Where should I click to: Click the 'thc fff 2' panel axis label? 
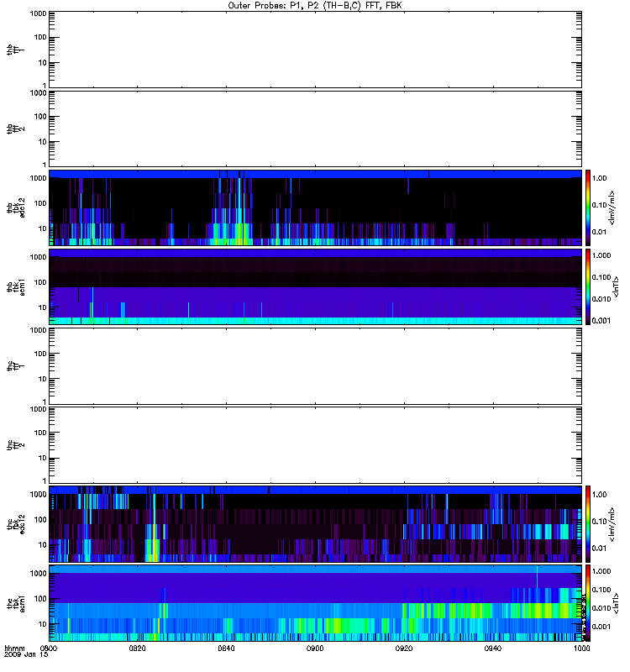click(15, 445)
